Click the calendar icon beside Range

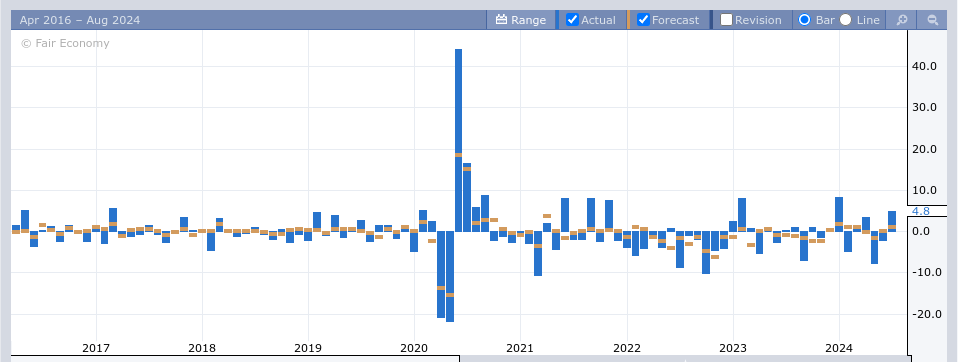(x=502, y=20)
